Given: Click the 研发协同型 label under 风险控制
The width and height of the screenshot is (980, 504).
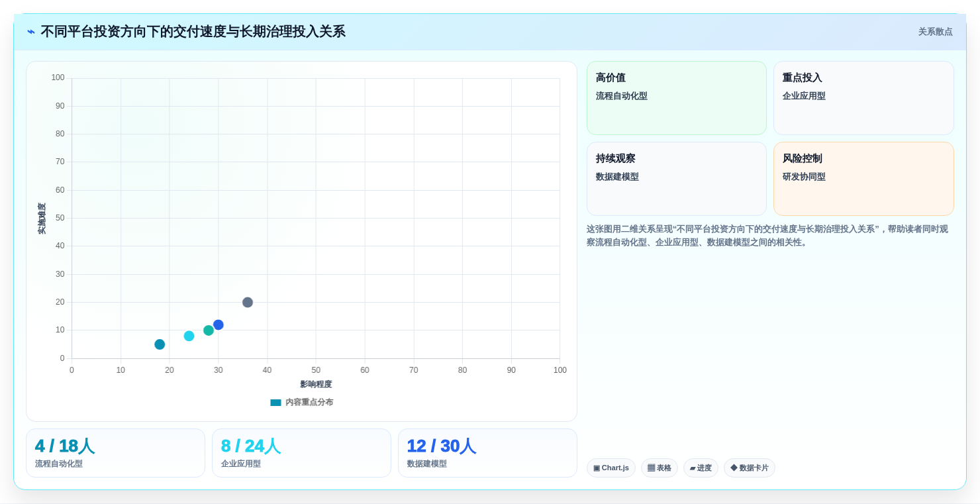Looking at the screenshot, I should tap(804, 177).
